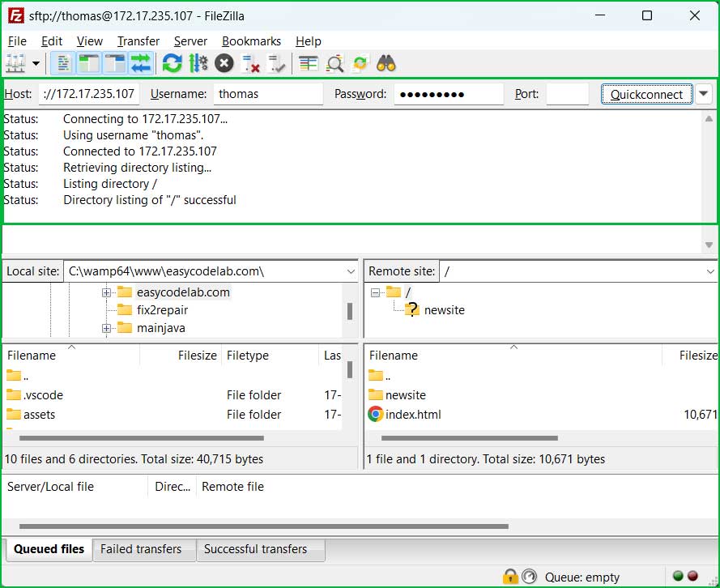Click the speed limits gauge icon
Viewport: 720px width, 588px height.
click(530, 576)
